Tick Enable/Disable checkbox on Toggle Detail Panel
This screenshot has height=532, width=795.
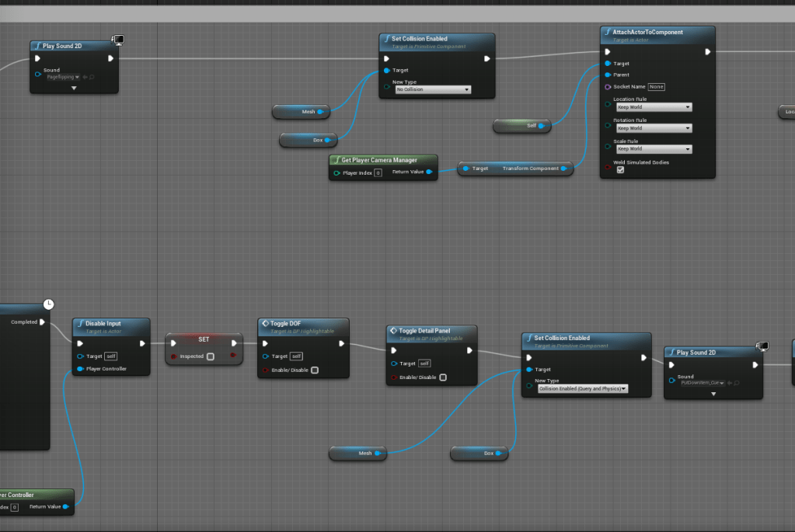pyautogui.click(x=443, y=377)
